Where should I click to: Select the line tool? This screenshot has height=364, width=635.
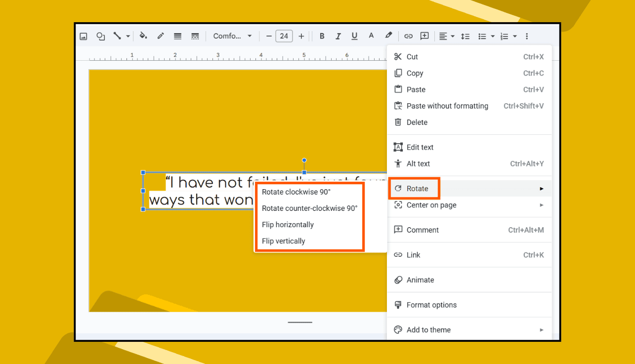118,36
